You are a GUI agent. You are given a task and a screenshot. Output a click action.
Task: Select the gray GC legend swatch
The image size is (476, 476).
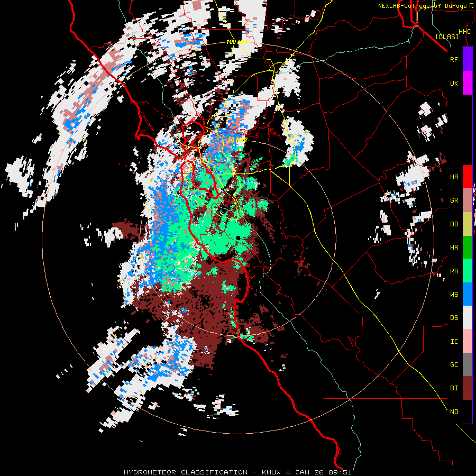click(467, 364)
